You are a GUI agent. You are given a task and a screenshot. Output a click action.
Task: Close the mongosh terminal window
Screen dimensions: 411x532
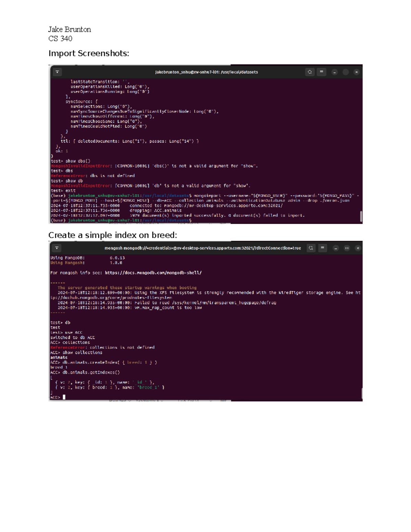click(358, 248)
